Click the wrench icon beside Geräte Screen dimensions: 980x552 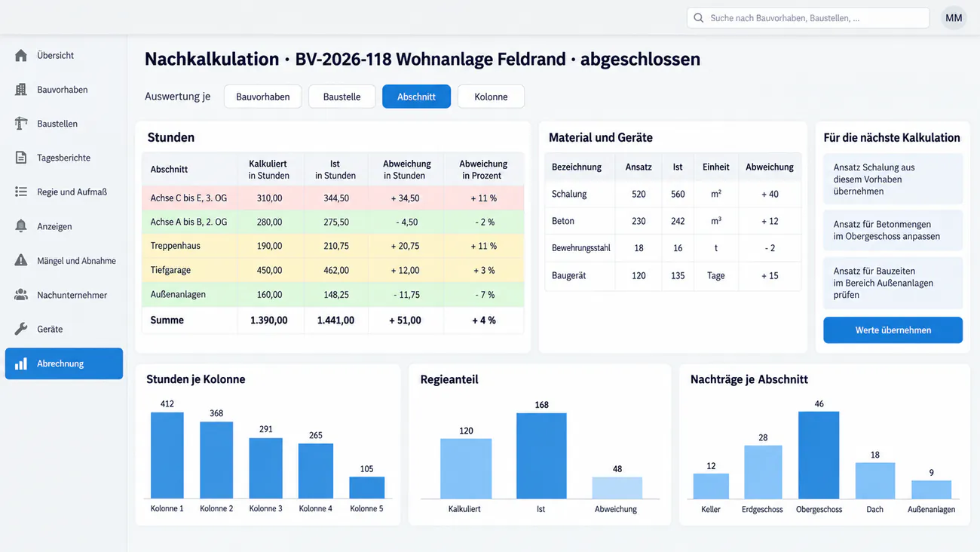click(21, 329)
